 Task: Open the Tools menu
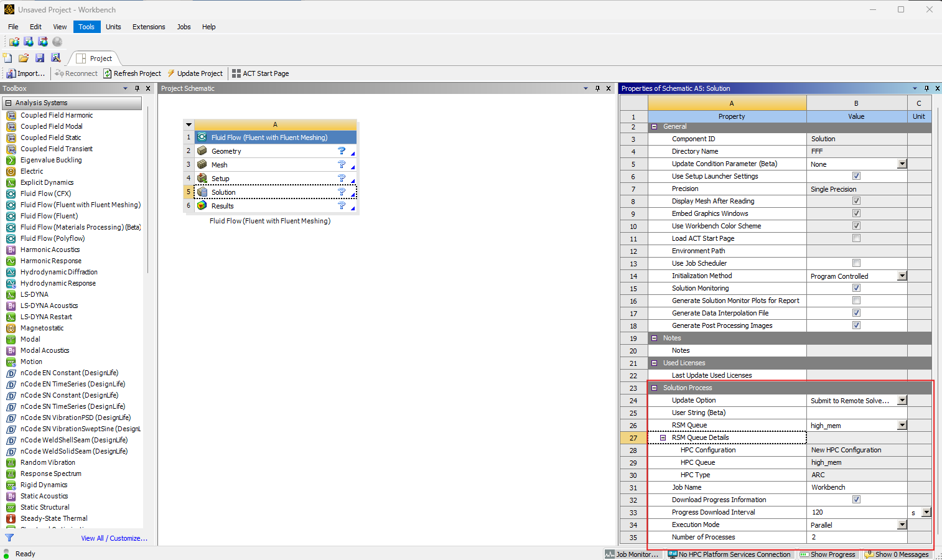click(86, 27)
